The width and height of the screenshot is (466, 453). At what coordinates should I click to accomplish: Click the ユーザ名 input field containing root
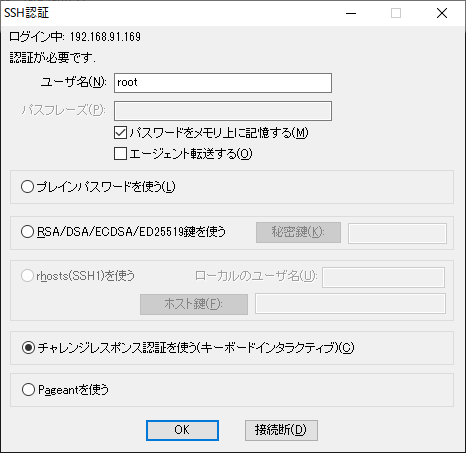point(223,83)
